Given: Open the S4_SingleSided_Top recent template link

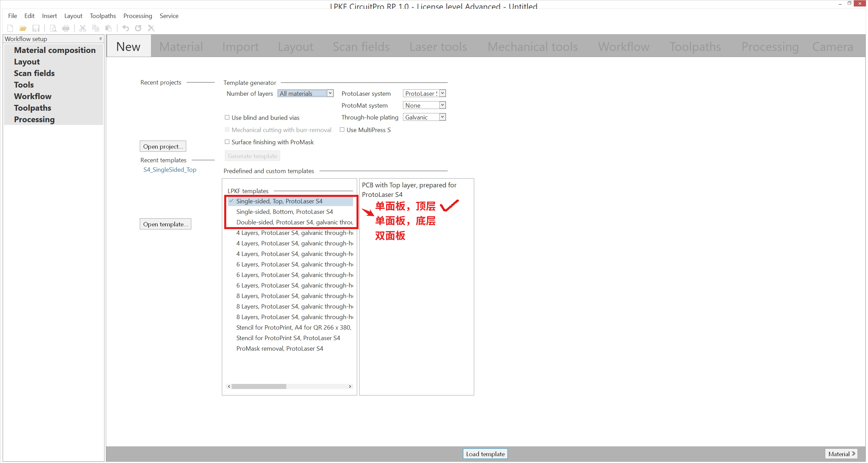Looking at the screenshot, I should [x=170, y=170].
